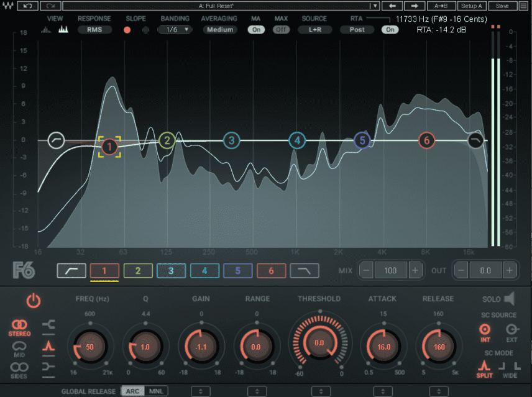Switch sidechain source to INT
Image resolution: width=532 pixels, height=397 pixels.
coord(485,332)
